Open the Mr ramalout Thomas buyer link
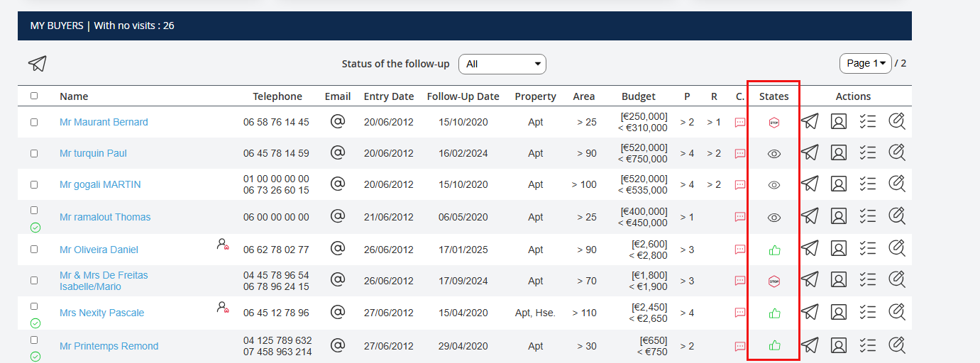980x363 pixels. click(x=105, y=217)
